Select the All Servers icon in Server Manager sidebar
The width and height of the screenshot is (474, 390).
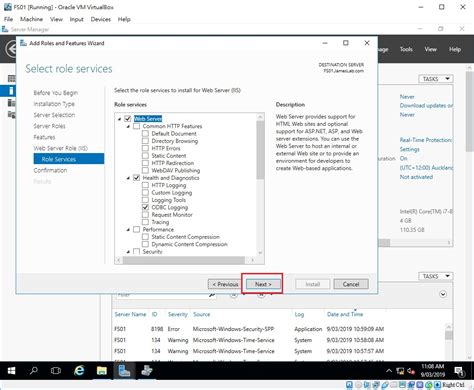12,102
